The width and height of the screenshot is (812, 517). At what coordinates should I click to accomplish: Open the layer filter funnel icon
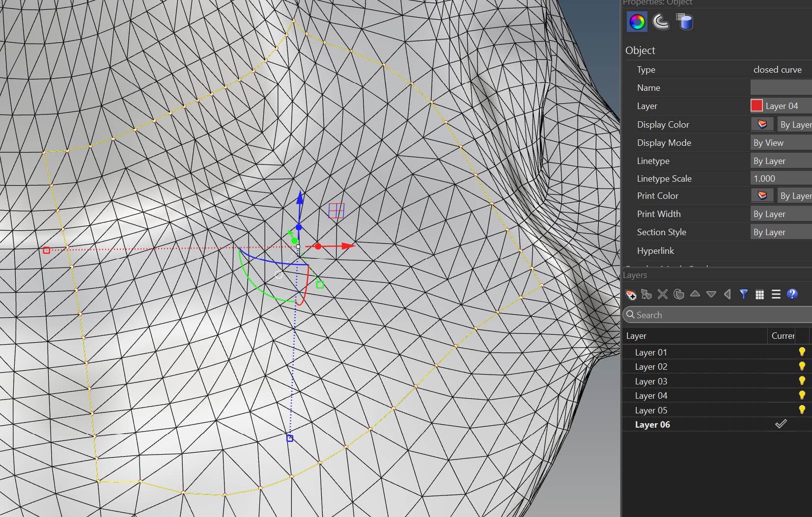coord(743,294)
